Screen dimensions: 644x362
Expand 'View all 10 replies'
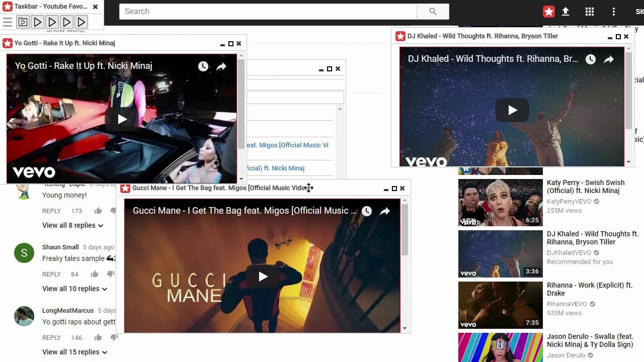(x=75, y=289)
